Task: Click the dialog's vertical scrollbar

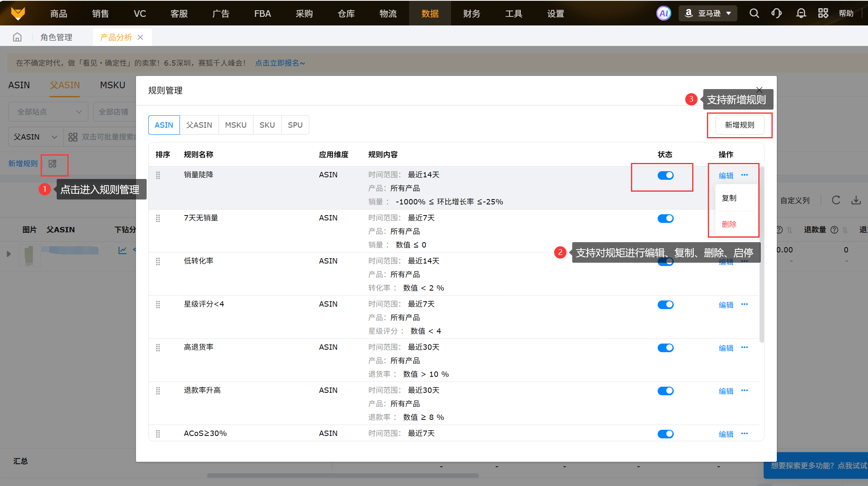Action: coord(762,254)
